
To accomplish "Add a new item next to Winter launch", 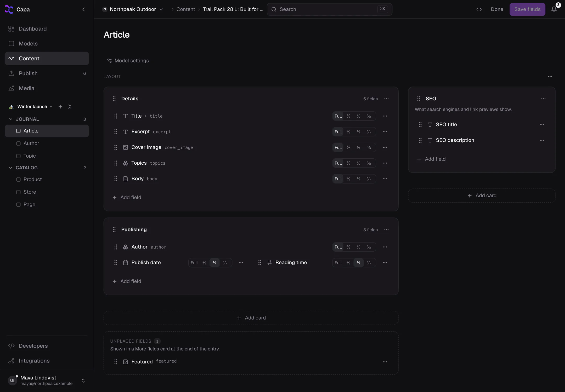I will pyautogui.click(x=60, y=107).
